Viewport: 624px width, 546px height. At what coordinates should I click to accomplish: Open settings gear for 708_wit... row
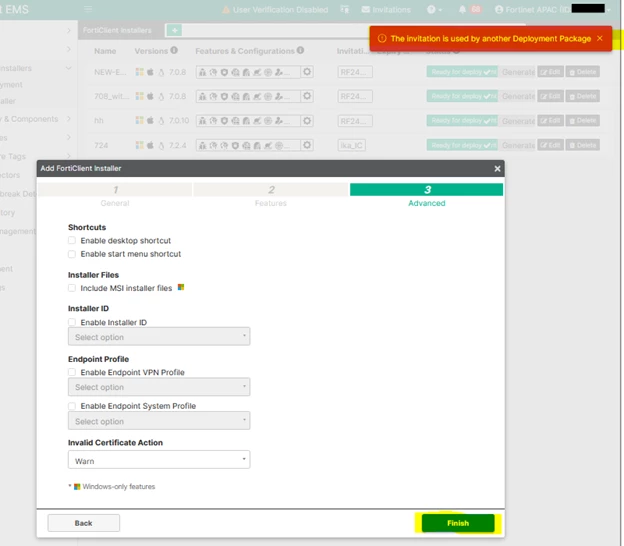pos(307,96)
